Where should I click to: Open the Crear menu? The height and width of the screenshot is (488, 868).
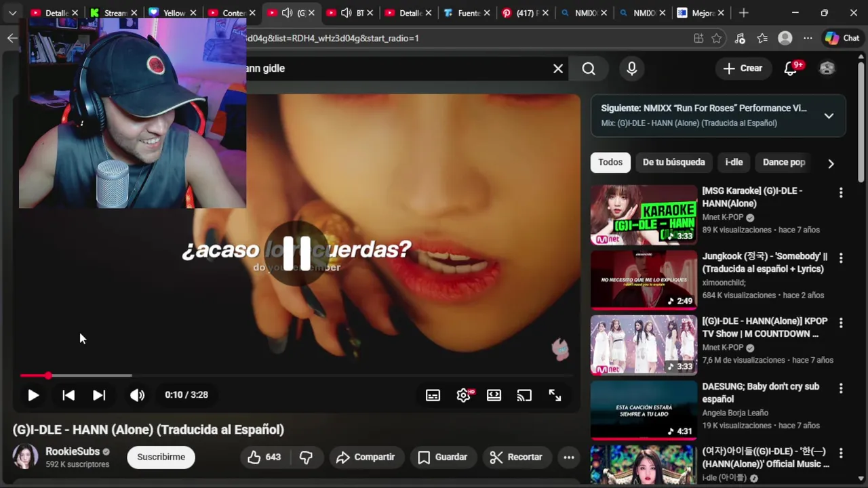[x=743, y=68]
